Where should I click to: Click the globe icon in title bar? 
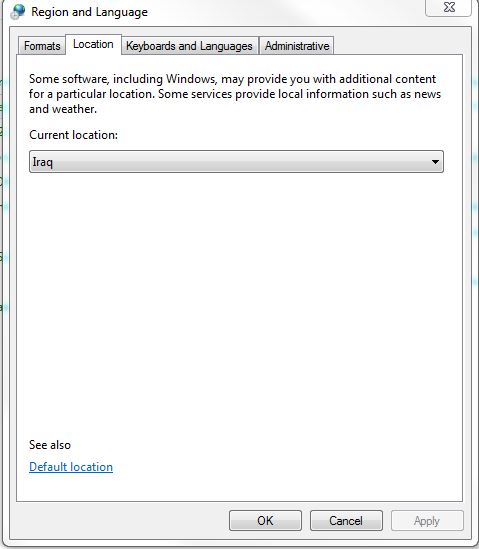click(x=18, y=12)
